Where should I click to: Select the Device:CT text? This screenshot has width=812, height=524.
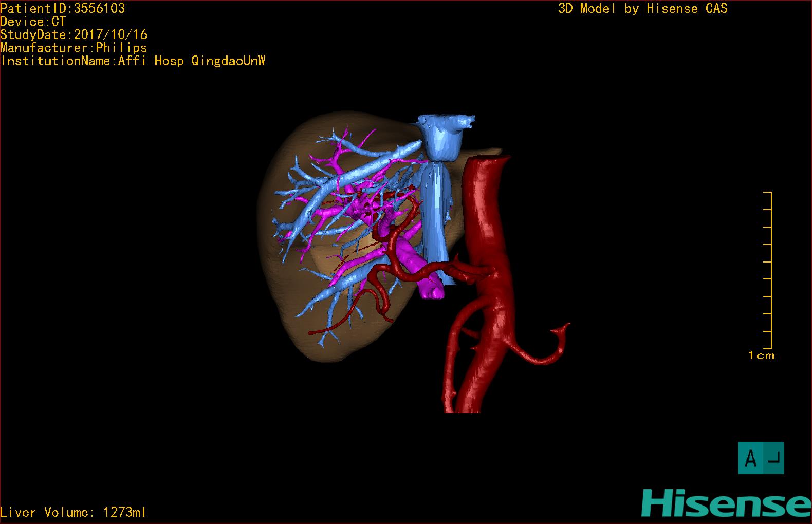[x=33, y=22]
